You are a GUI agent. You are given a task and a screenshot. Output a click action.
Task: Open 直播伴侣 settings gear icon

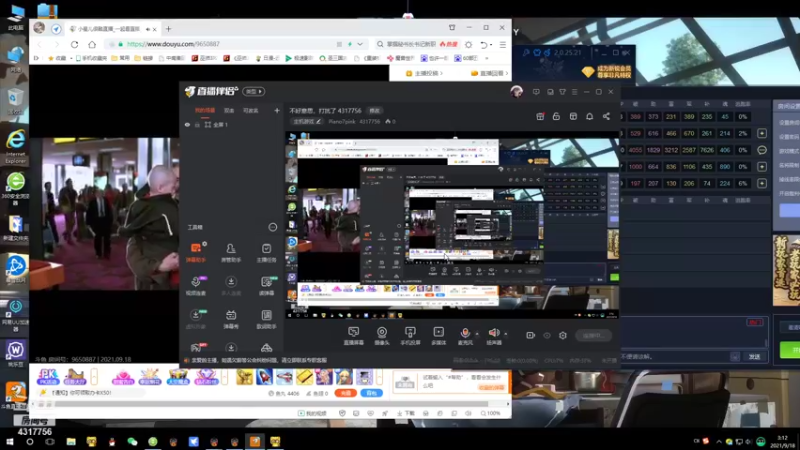pos(563,335)
